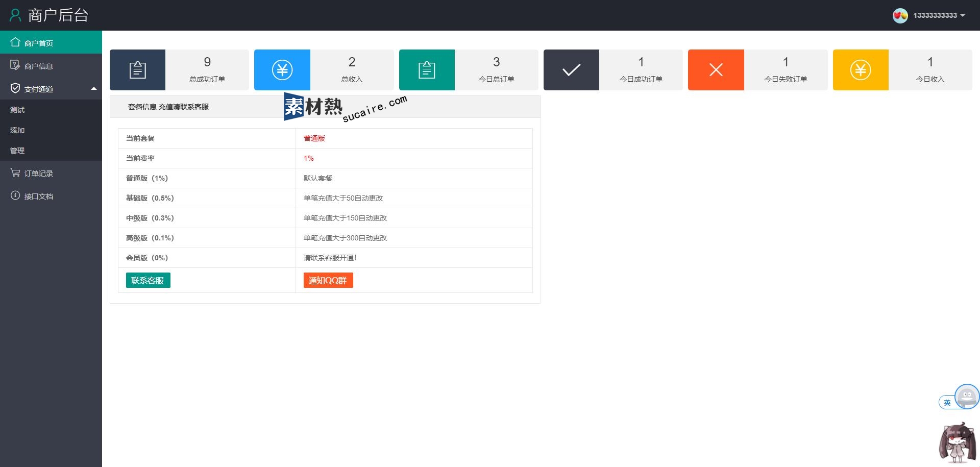Click the red 1% rate value
The width and height of the screenshot is (980, 467).
coord(309,158)
